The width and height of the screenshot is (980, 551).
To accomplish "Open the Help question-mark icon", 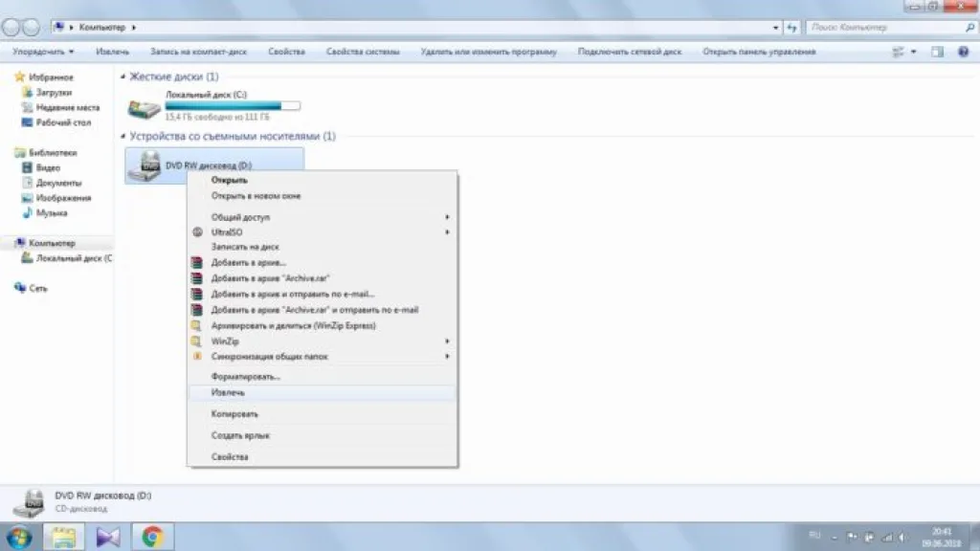I will tap(963, 52).
